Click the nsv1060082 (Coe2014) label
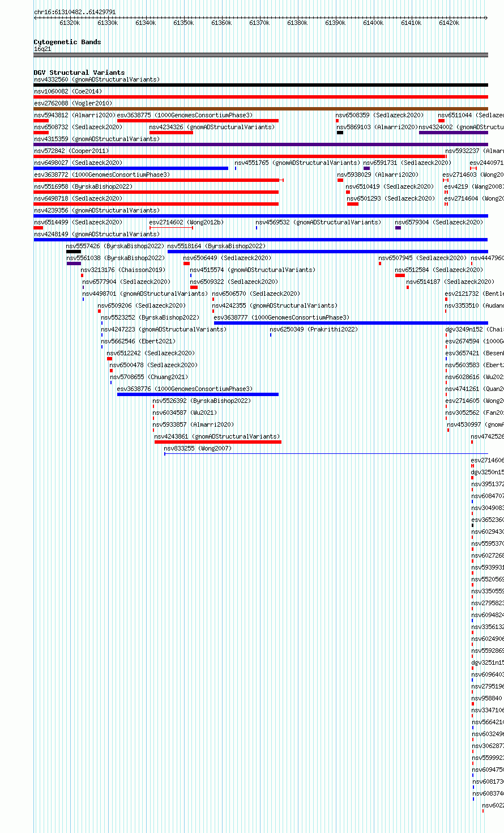 (x=68, y=91)
